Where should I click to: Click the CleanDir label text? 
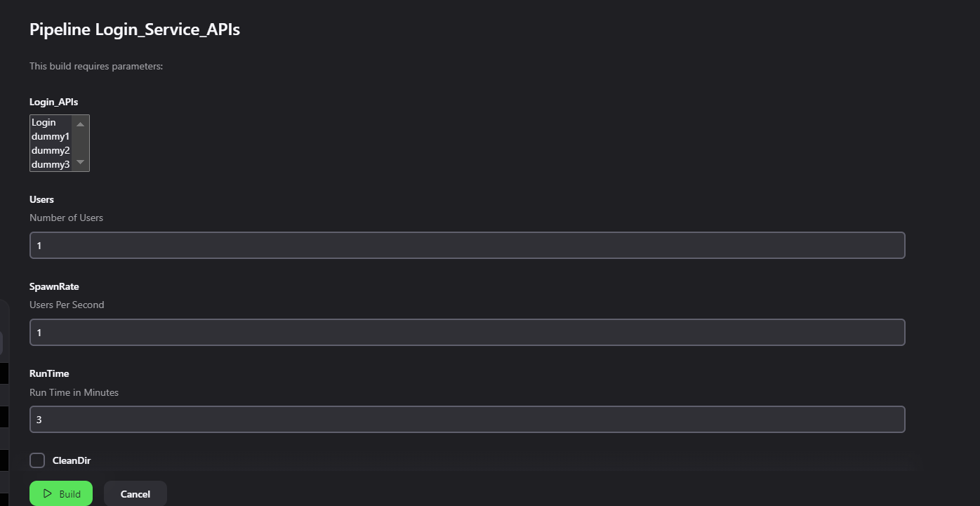click(72, 460)
